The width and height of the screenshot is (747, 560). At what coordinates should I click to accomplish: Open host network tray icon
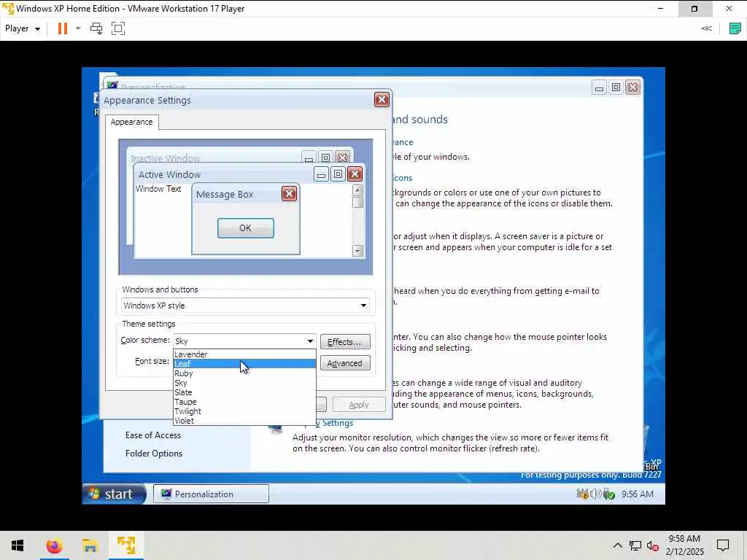coord(635,545)
